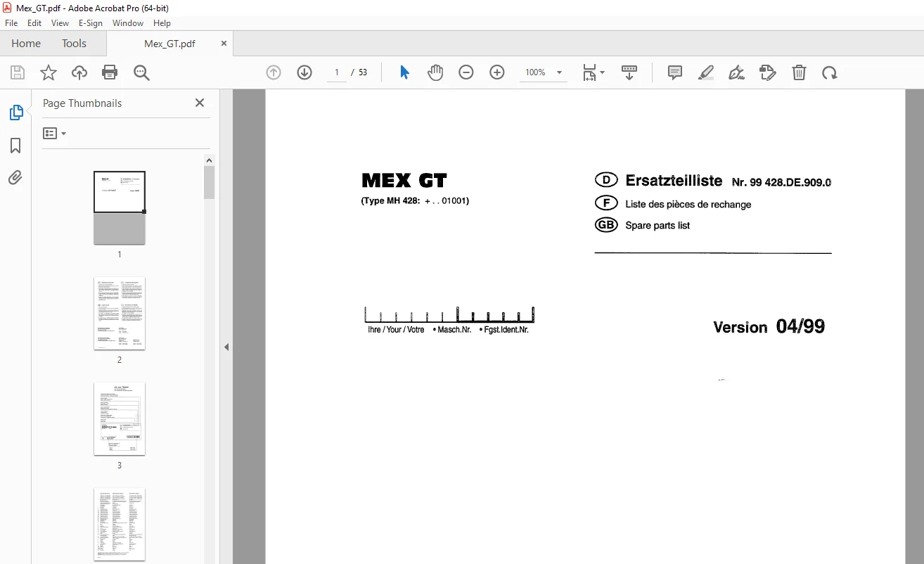Open the File menu
924x564 pixels.
click(x=11, y=23)
